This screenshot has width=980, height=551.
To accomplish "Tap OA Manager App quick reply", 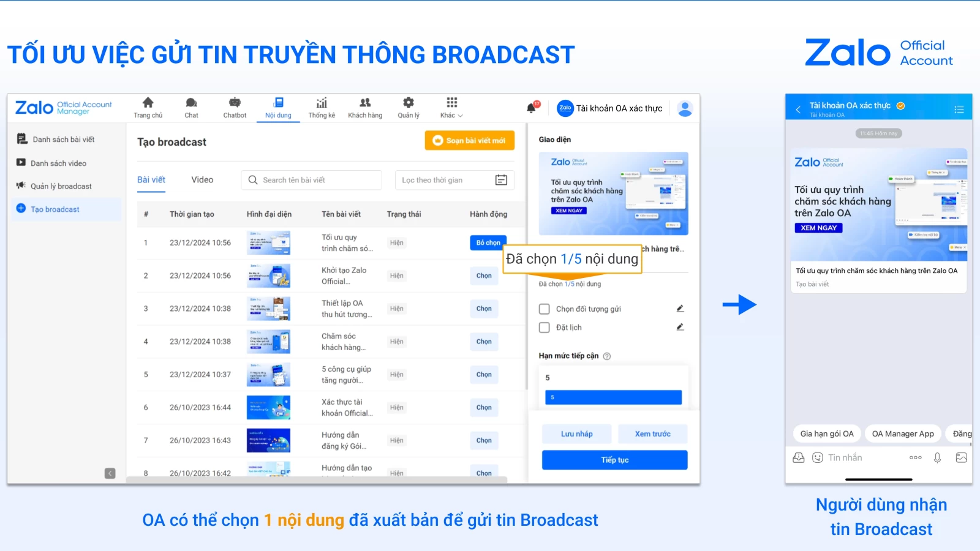I will pos(903,433).
